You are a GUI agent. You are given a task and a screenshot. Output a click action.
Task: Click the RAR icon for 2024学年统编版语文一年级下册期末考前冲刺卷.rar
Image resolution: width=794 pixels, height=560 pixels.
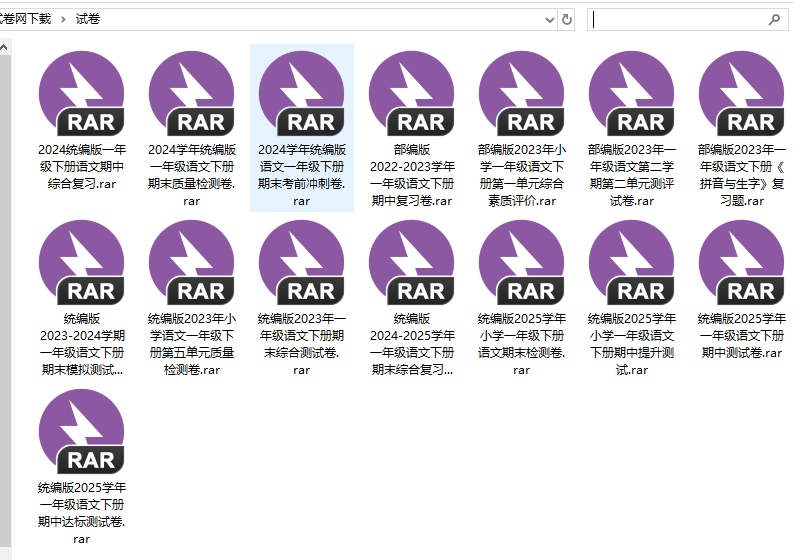point(302,94)
